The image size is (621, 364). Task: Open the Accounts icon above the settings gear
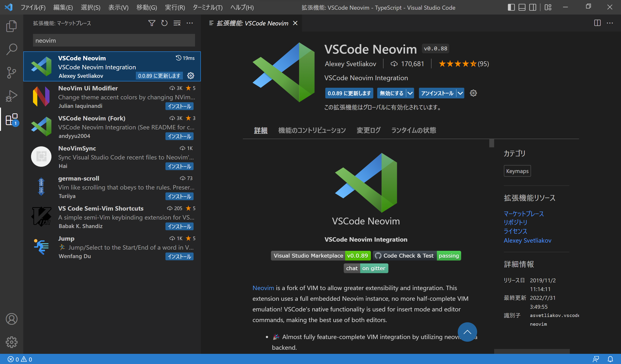coord(11,319)
